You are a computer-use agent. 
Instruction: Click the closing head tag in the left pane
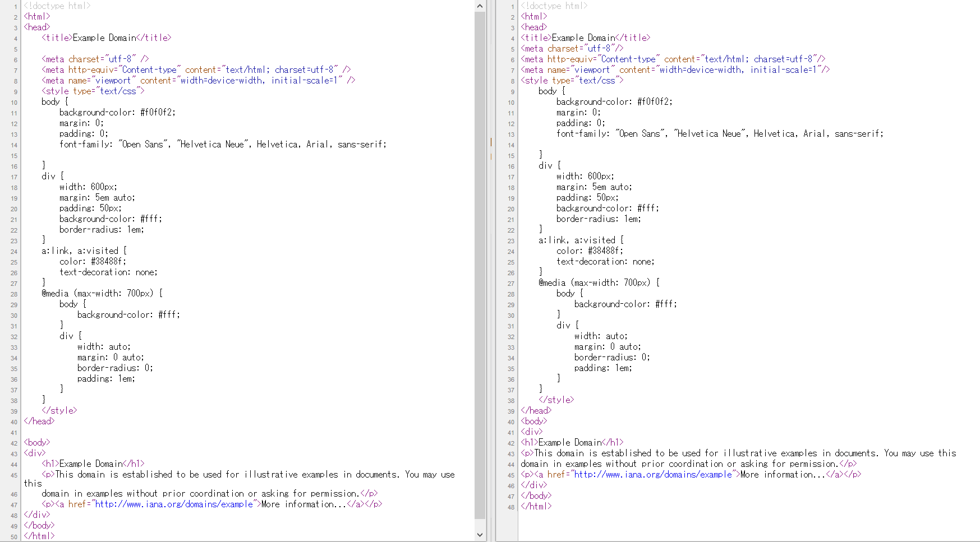[39, 421]
